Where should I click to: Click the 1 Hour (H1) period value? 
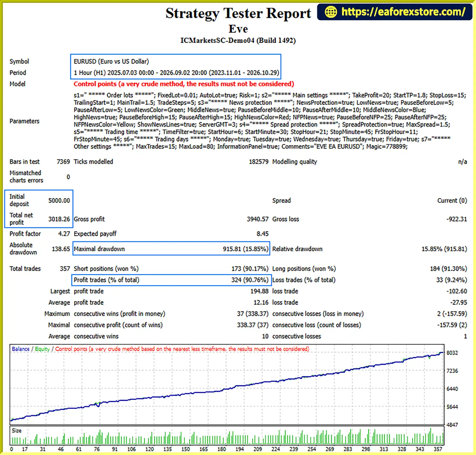(176, 73)
